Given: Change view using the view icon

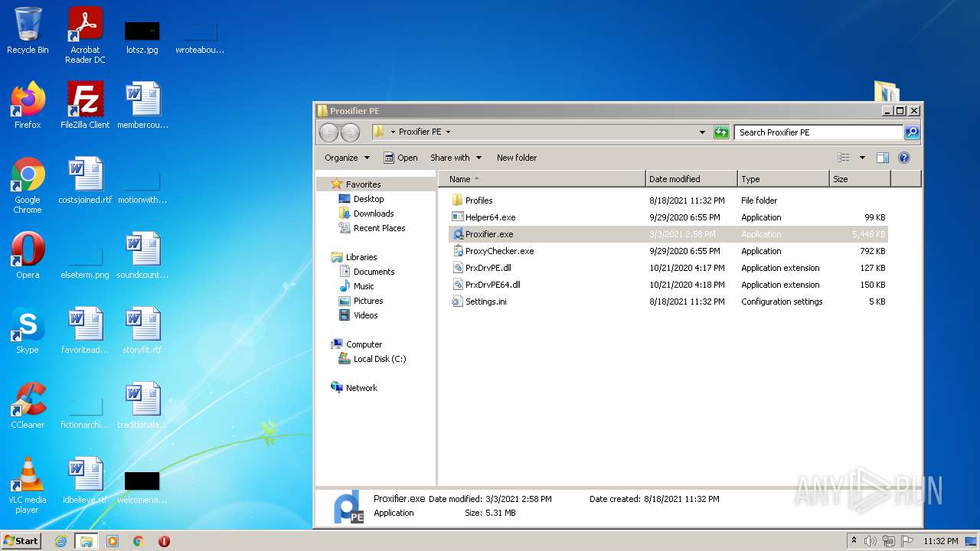Looking at the screenshot, I should click(844, 158).
